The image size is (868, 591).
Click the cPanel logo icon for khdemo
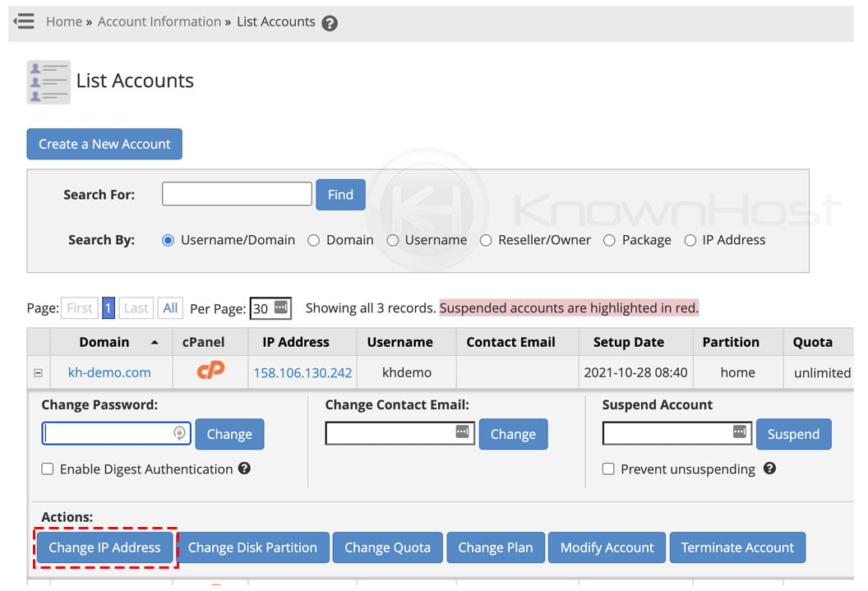point(211,372)
